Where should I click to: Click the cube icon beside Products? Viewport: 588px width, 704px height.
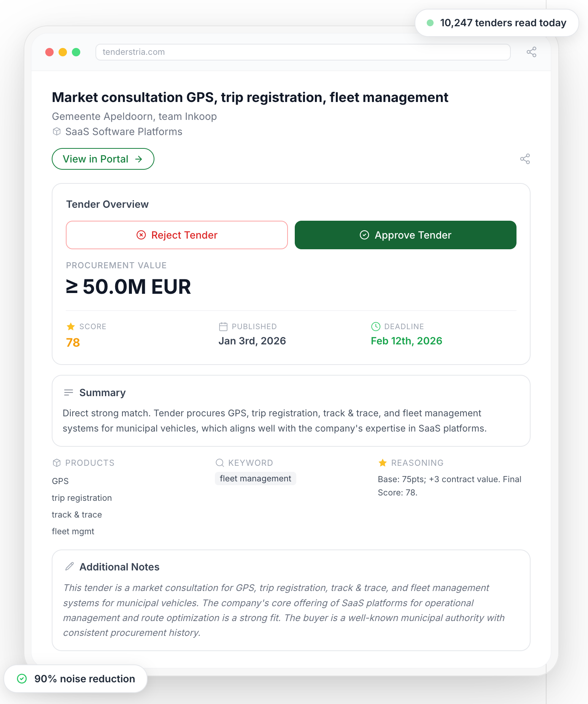pos(57,463)
